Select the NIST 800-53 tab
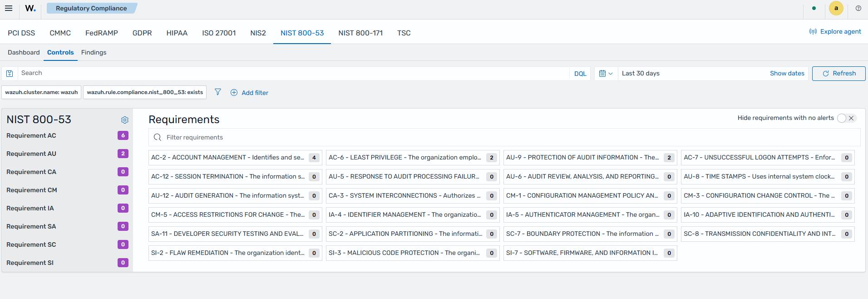868x299 pixels. click(x=302, y=33)
